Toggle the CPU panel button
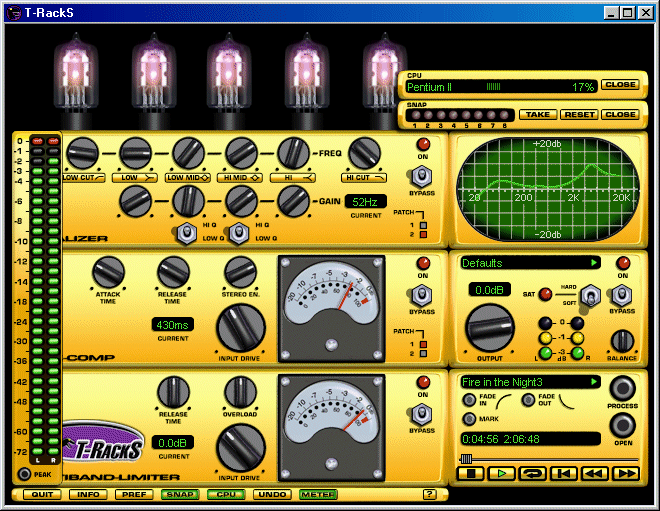660x511 pixels. click(x=226, y=494)
